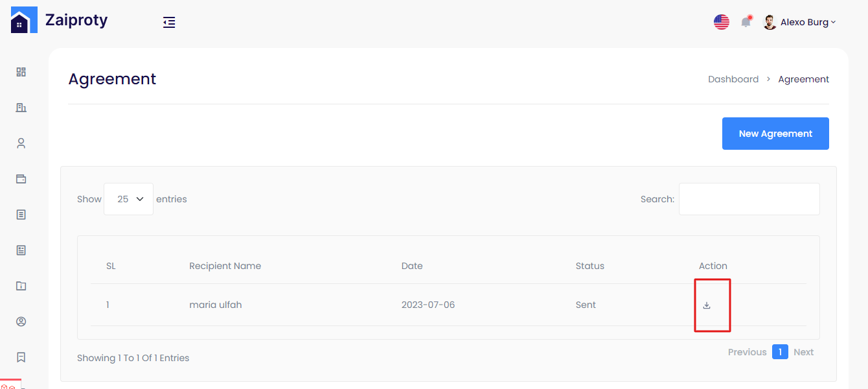
Task: Focus the Search input field
Action: [x=749, y=199]
